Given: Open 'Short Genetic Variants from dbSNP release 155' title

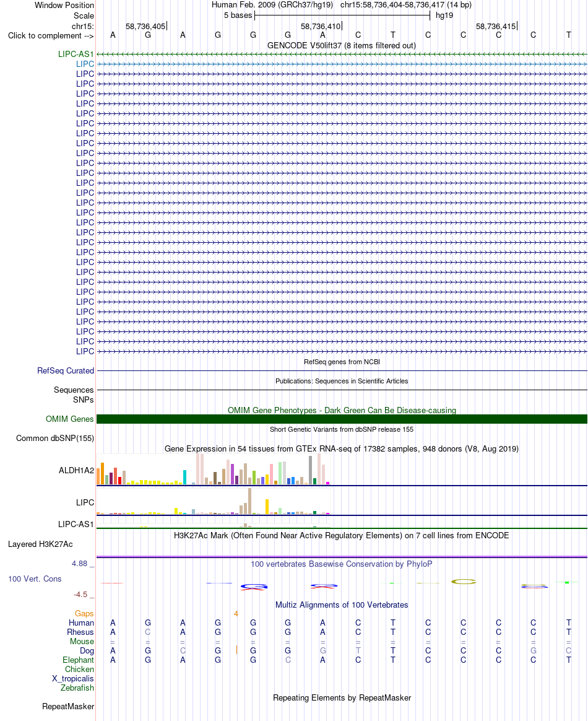Looking at the screenshot, I should tap(342, 429).
